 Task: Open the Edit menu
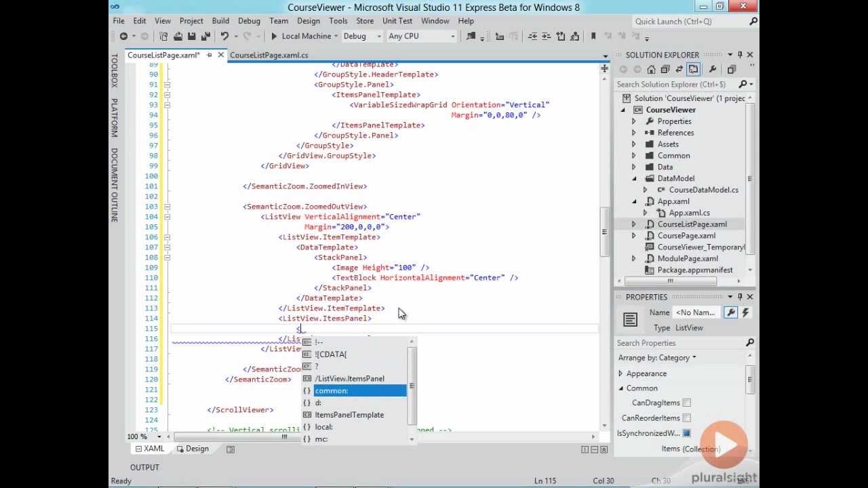coord(140,21)
